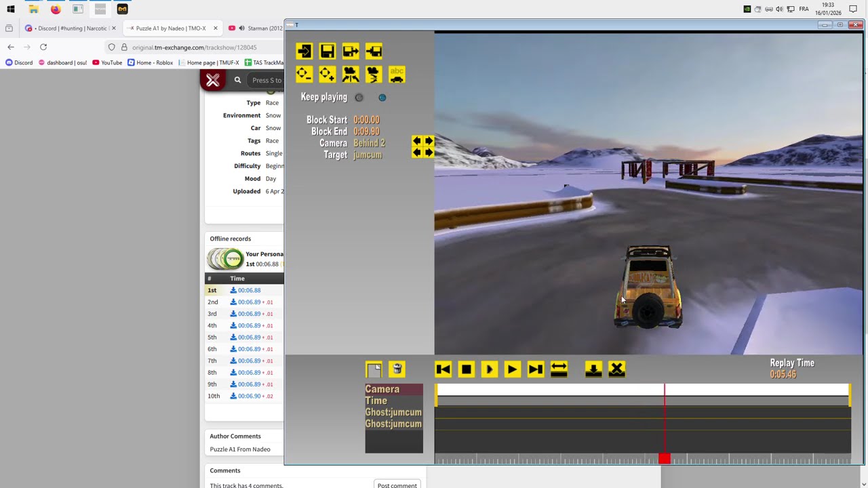Screen dimensions: 868x488
Task: Select the Camera track label
Action: [x=394, y=389]
